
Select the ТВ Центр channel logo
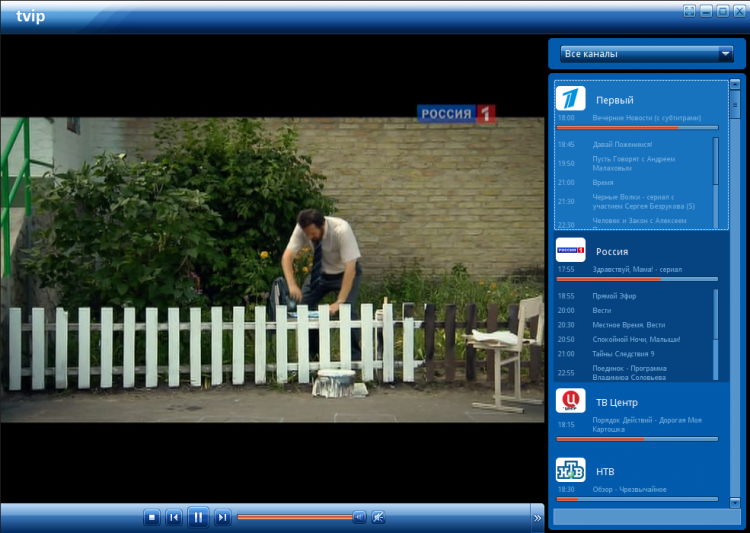(x=570, y=400)
